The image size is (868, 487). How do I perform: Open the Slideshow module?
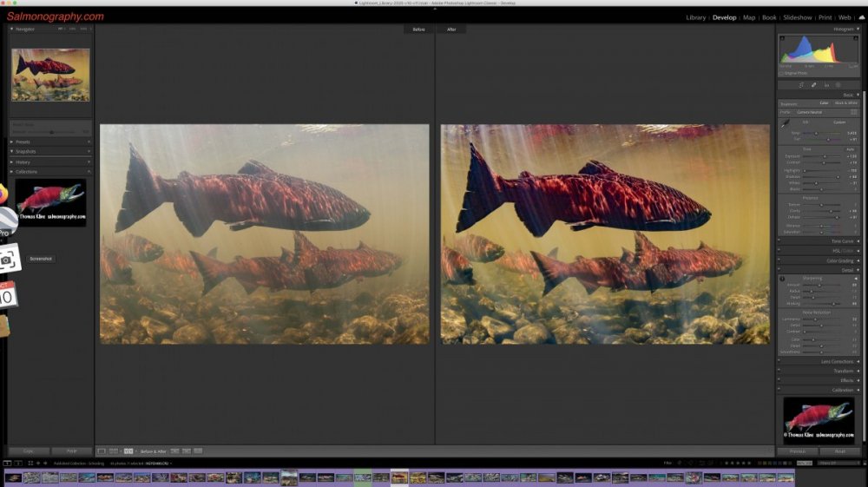(x=797, y=17)
